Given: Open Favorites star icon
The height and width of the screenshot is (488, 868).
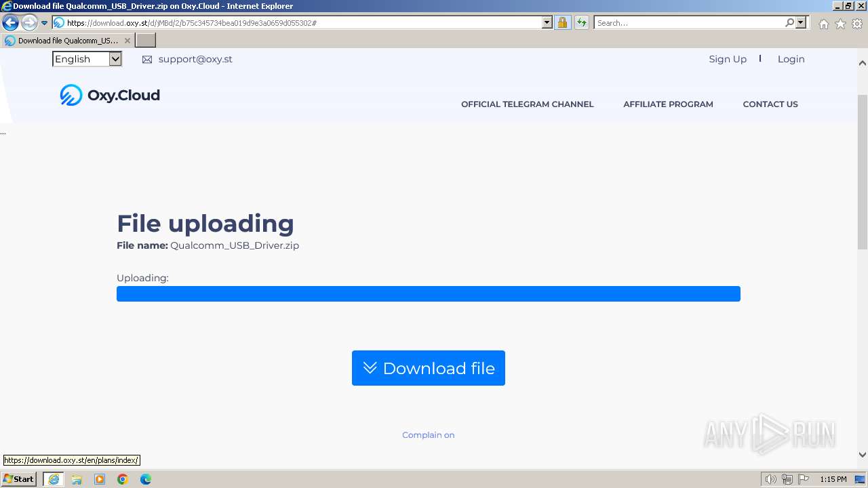Looking at the screenshot, I should (x=840, y=24).
